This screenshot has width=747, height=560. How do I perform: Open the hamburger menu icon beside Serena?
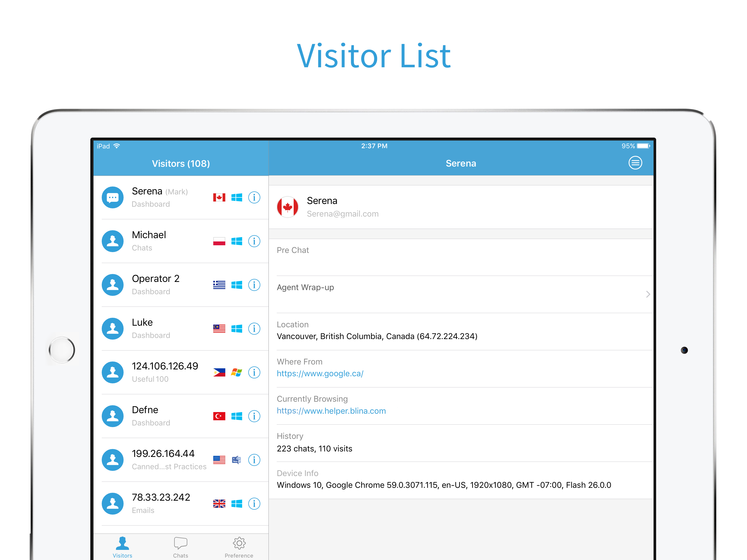click(x=635, y=163)
